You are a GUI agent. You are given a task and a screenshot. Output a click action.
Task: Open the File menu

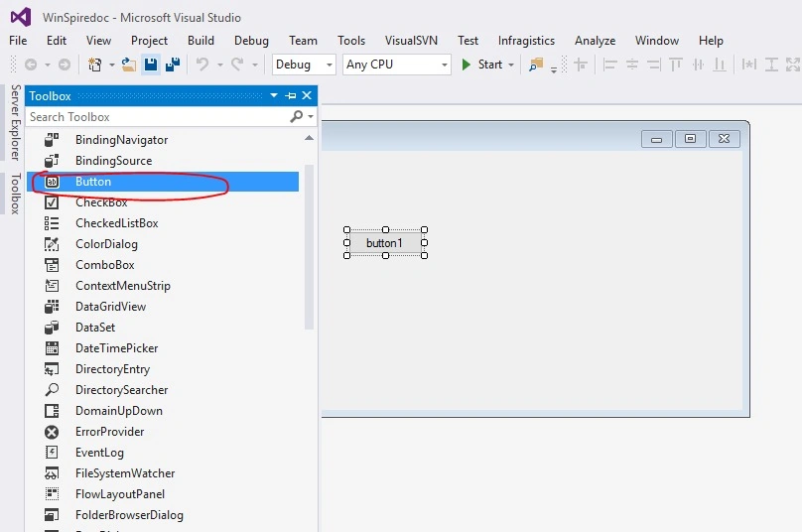click(x=18, y=41)
